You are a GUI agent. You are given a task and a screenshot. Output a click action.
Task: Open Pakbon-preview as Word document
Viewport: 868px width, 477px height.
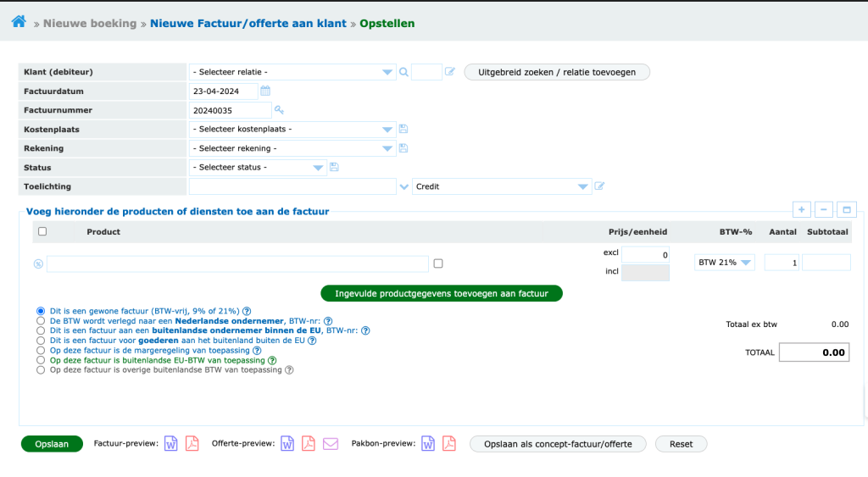point(428,444)
